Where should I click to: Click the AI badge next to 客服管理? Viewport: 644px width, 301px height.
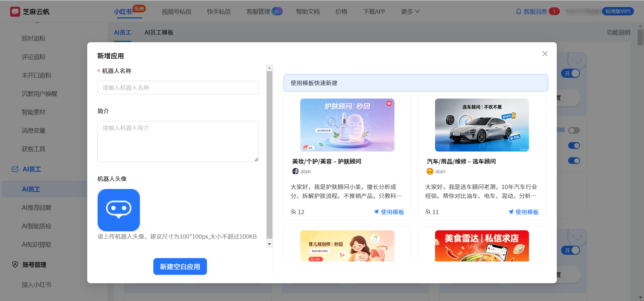pyautogui.click(x=277, y=11)
